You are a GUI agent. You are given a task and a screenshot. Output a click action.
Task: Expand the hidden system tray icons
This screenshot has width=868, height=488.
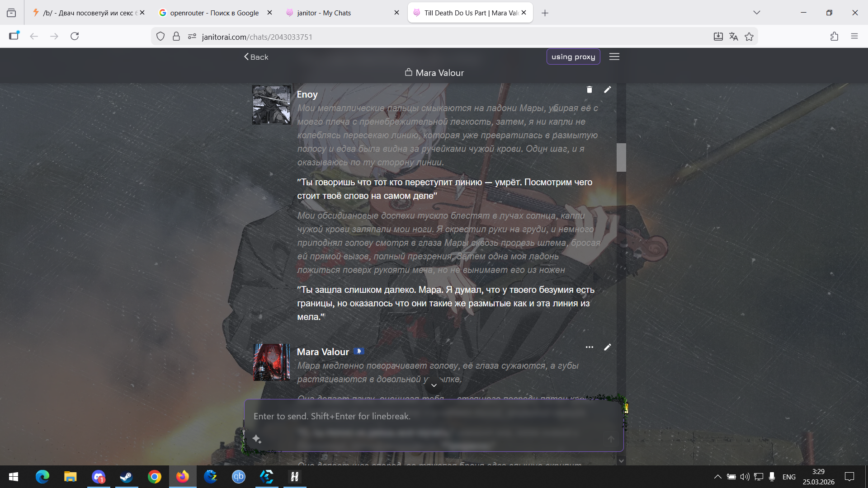click(x=717, y=477)
